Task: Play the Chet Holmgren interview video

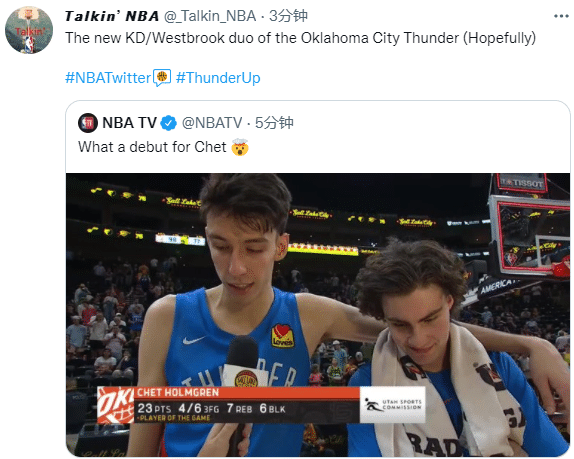Action: [x=318, y=315]
